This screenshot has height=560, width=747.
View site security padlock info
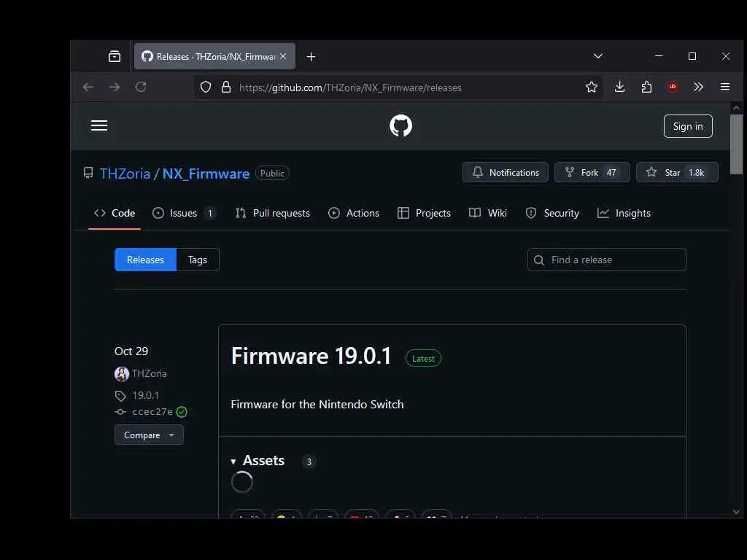(226, 87)
